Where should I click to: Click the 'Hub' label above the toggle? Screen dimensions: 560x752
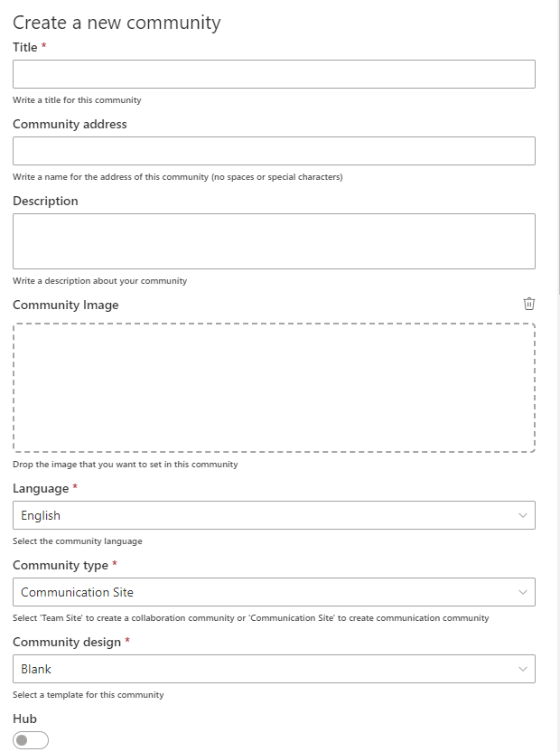point(25,719)
